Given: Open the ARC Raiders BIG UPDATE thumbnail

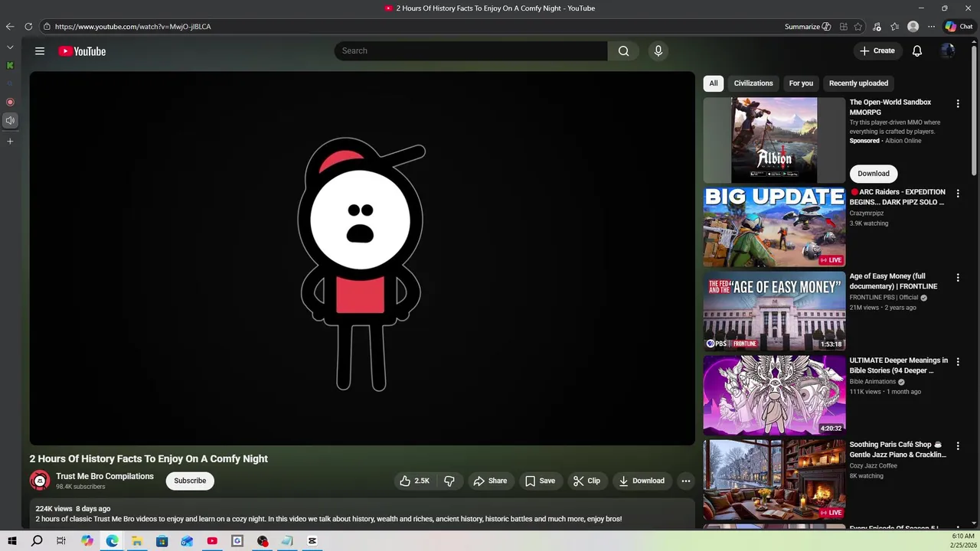Looking at the screenshot, I should (774, 227).
